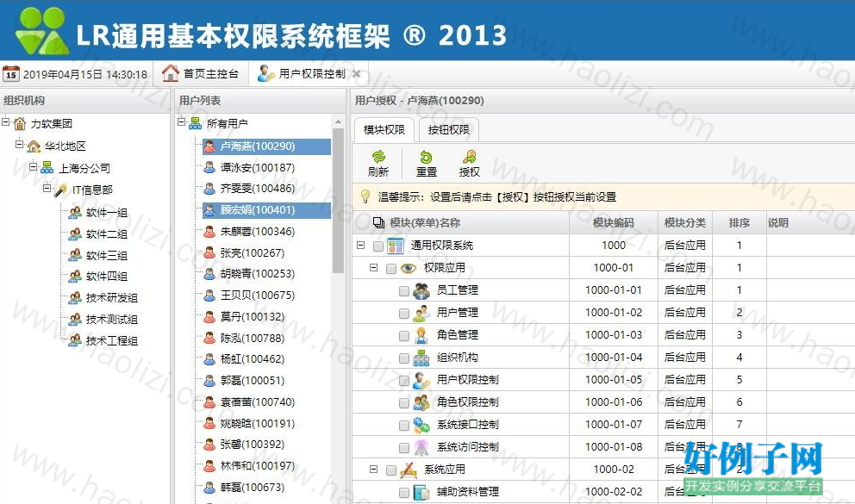
Task: Click the 刷新 refresh icon
Action: click(x=378, y=158)
